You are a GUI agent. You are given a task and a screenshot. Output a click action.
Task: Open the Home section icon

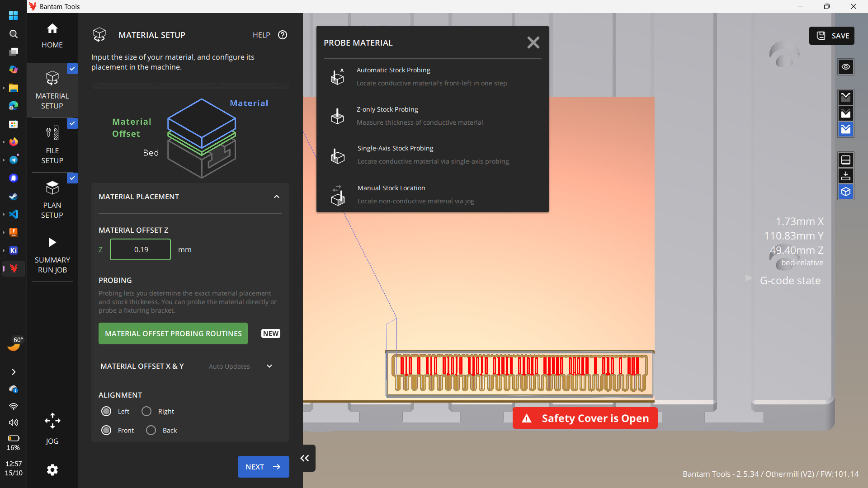click(x=52, y=28)
